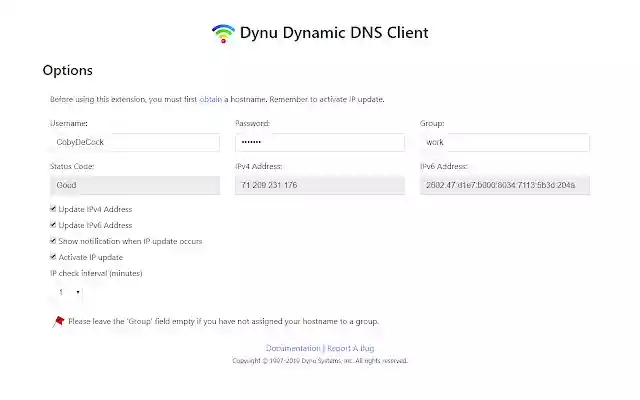Toggle the Update IPv4 Address checkbox
The height and width of the screenshot is (400, 640).
point(53,209)
